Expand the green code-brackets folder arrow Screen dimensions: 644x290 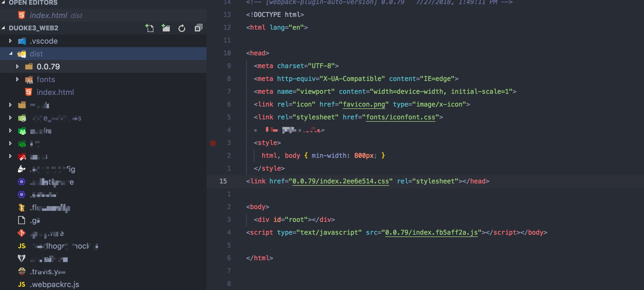[x=10, y=143]
